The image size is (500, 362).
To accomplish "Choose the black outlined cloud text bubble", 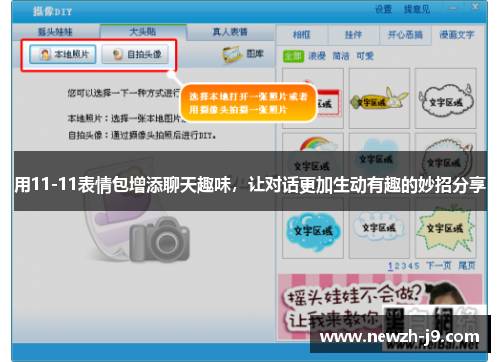I will tap(446, 98).
